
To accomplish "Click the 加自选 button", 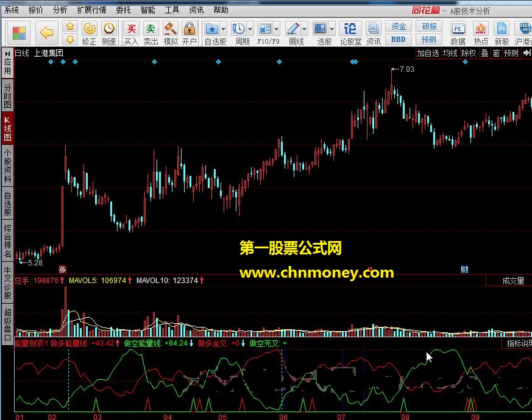I will 428,53.
